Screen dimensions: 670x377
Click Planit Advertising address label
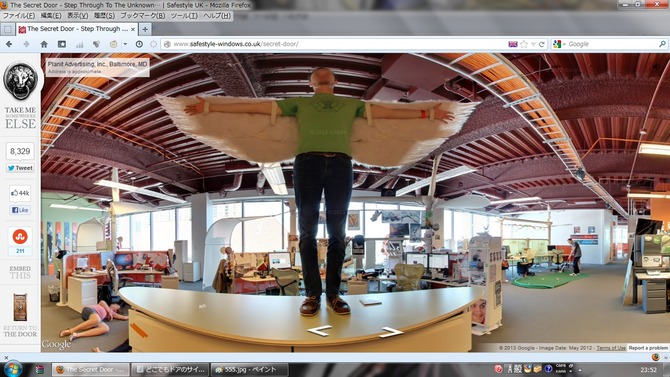97,67
